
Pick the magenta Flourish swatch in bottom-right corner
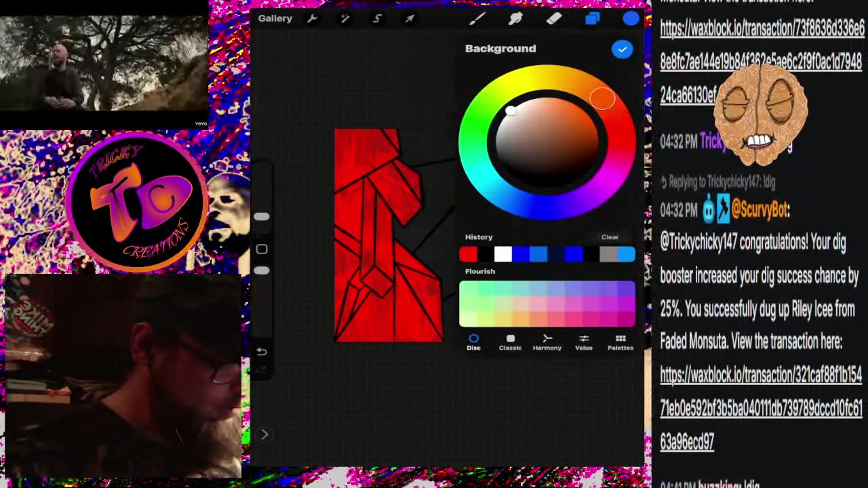tap(627, 319)
